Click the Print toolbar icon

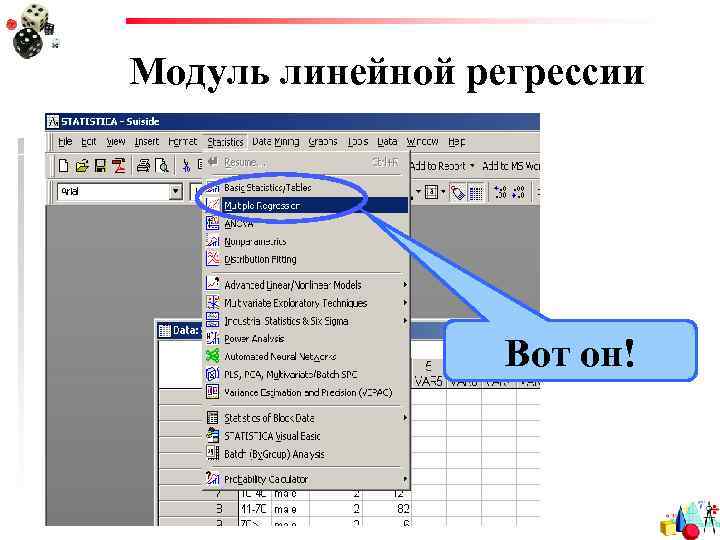click(x=143, y=166)
